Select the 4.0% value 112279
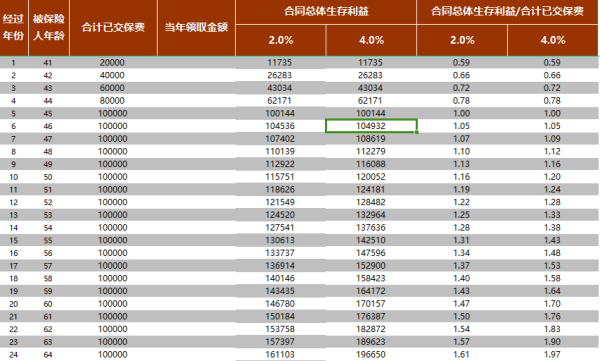Screen dimensions: 600x361 (x=371, y=151)
